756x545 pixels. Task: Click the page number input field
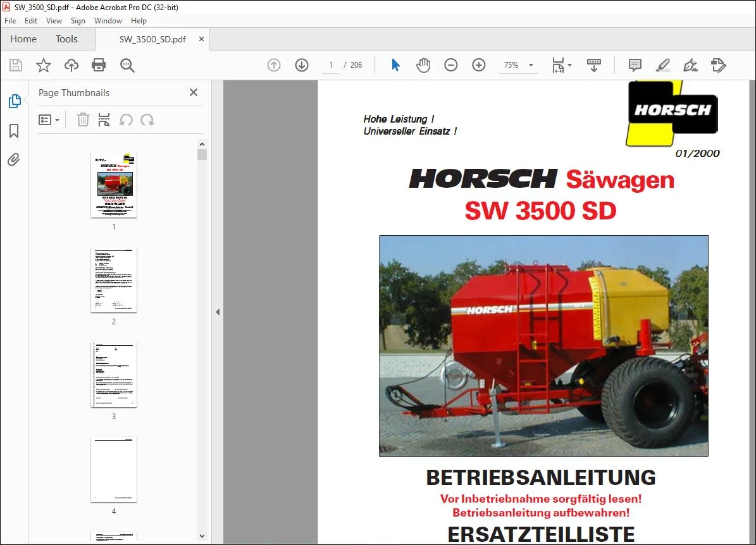point(331,65)
